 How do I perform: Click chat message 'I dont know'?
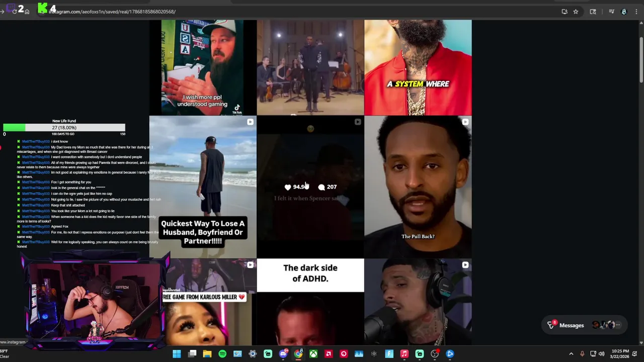pyautogui.click(x=59, y=141)
